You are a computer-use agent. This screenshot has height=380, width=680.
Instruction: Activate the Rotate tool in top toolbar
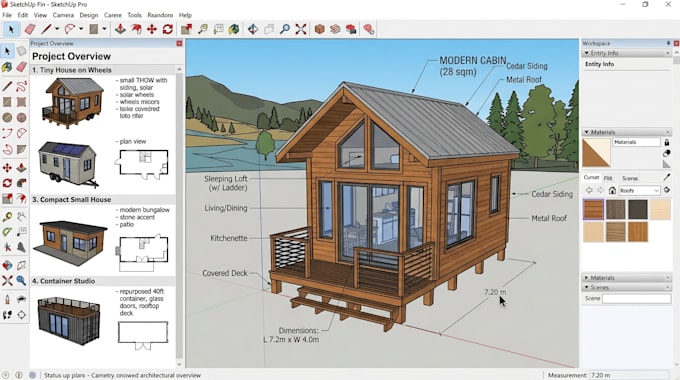(168, 29)
